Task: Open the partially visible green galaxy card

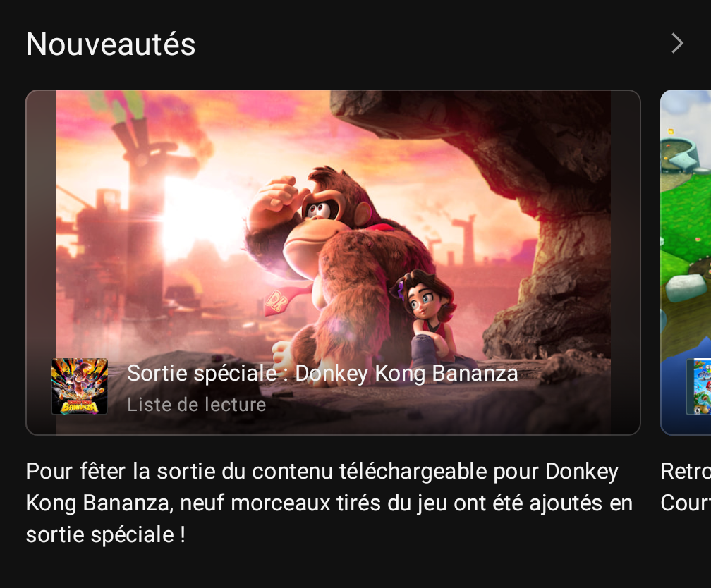Action: click(x=686, y=262)
